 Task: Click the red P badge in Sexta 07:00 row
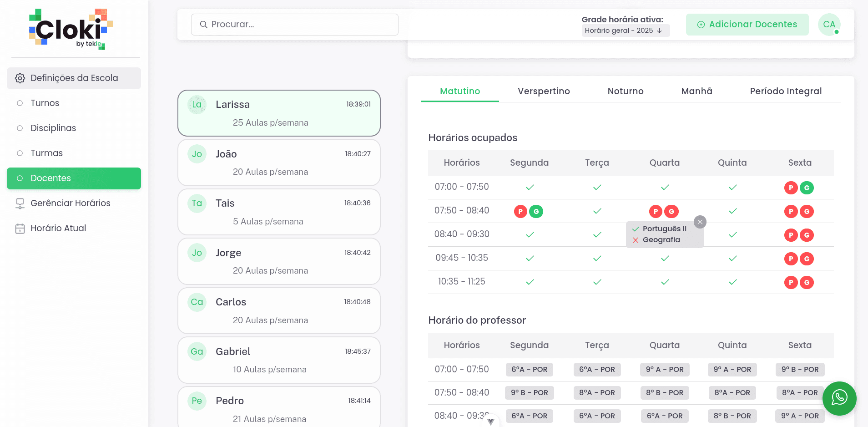[792, 188]
